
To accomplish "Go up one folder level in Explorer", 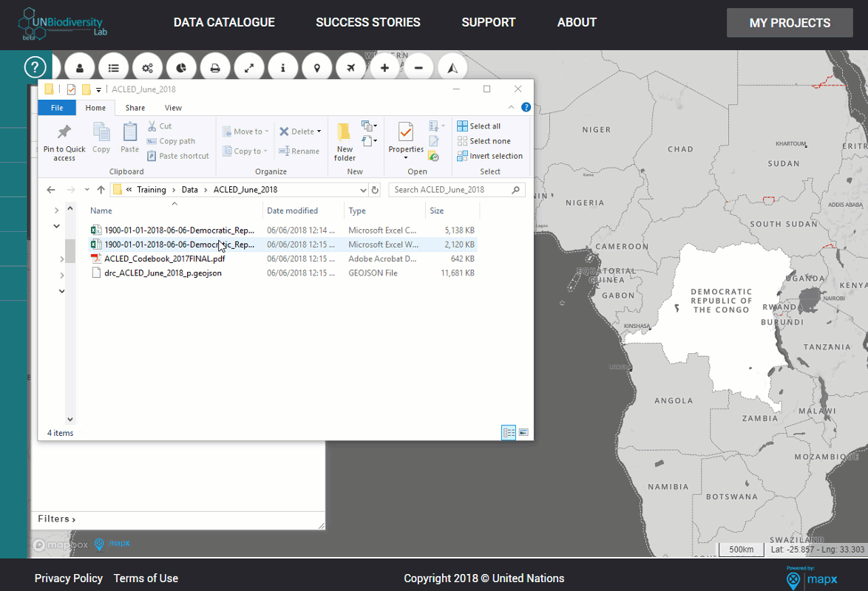I will 101,190.
